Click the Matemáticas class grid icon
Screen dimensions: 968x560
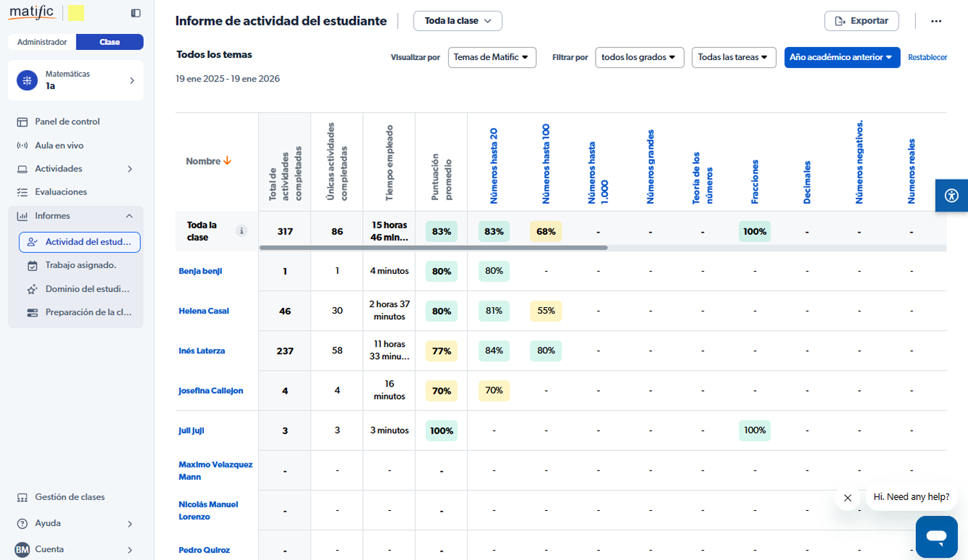[x=27, y=80]
